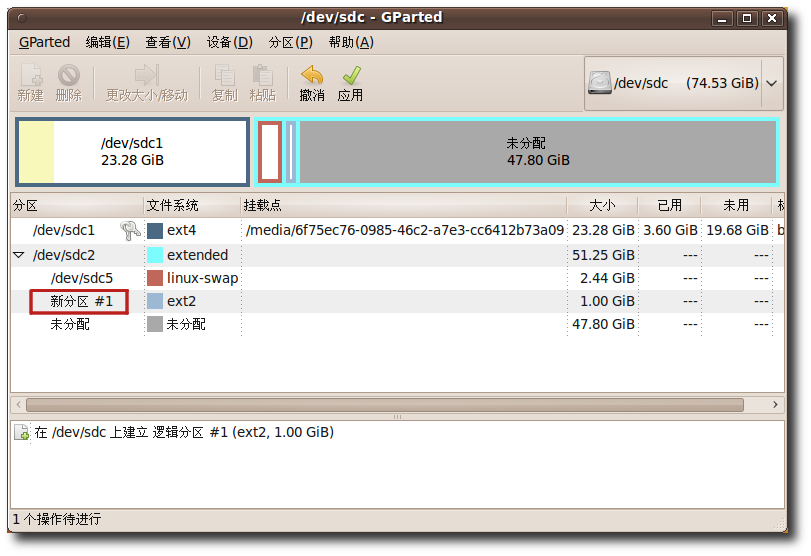811x556 pixels.
Task: Select the linux-swap red color swatch
Action: pos(155,278)
